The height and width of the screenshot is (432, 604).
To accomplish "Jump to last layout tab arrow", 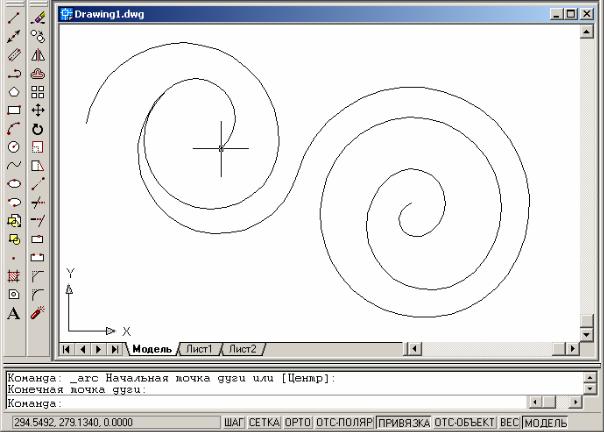I will click(115, 349).
